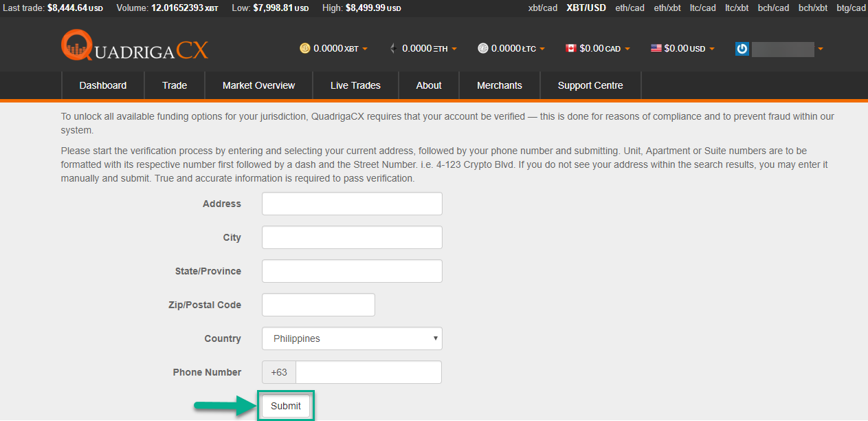This screenshot has width=868, height=421.
Task: Click the Litecoin coin icon
Action: tap(483, 48)
